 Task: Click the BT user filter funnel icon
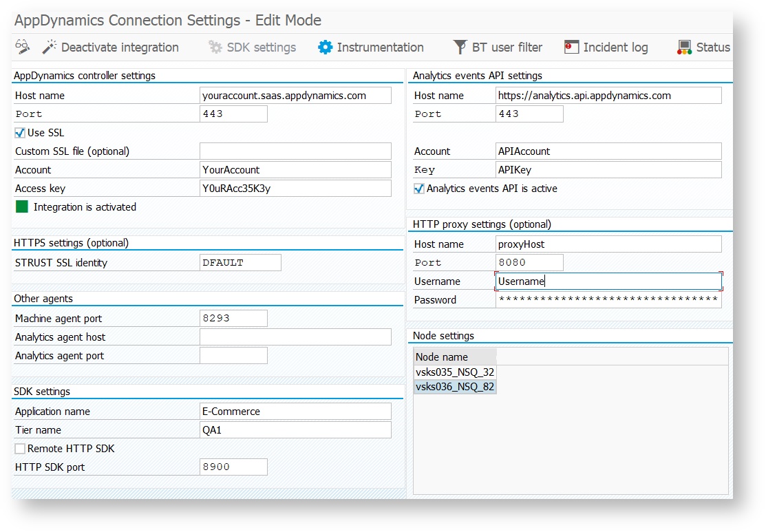[x=460, y=47]
